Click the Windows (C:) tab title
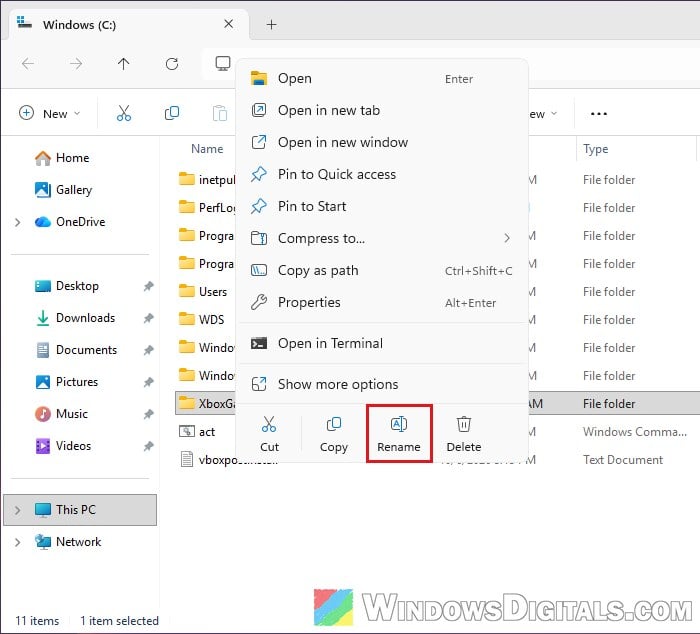 tap(79, 25)
